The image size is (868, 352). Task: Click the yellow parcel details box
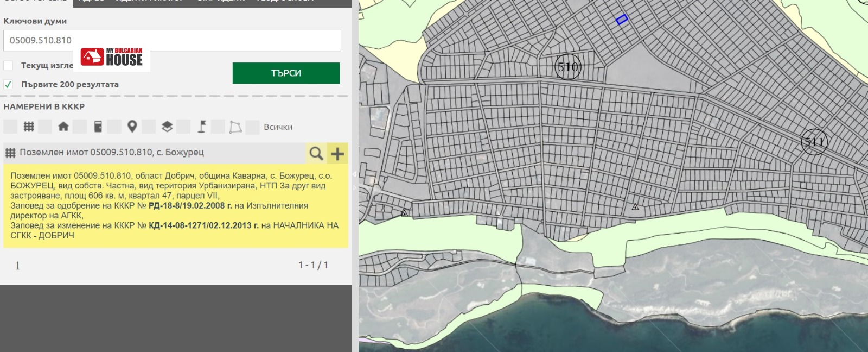[x=175, y=206]
